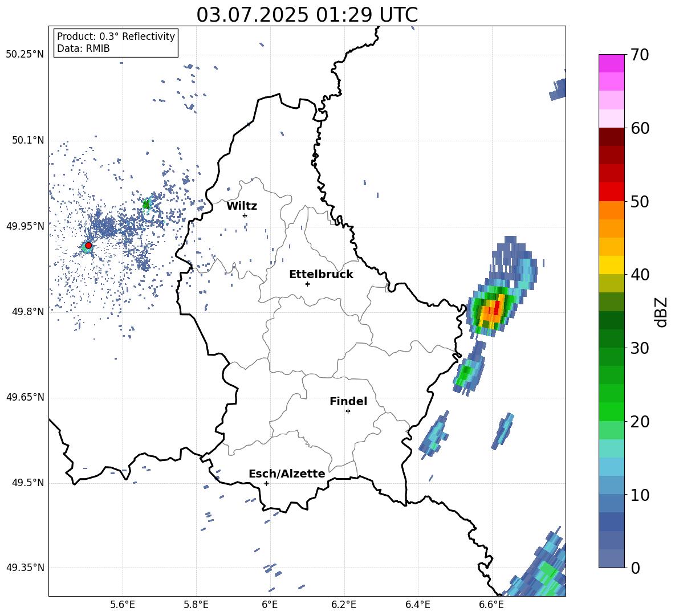Click the 6.4°E longitude label
The width and height of the screenshot is (675, 616).
[417, 605]
